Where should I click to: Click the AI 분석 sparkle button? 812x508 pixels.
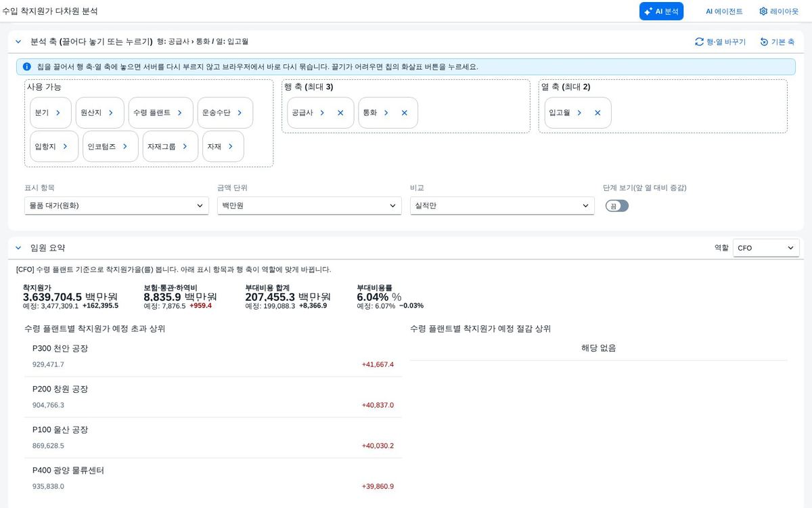[661, 12]
